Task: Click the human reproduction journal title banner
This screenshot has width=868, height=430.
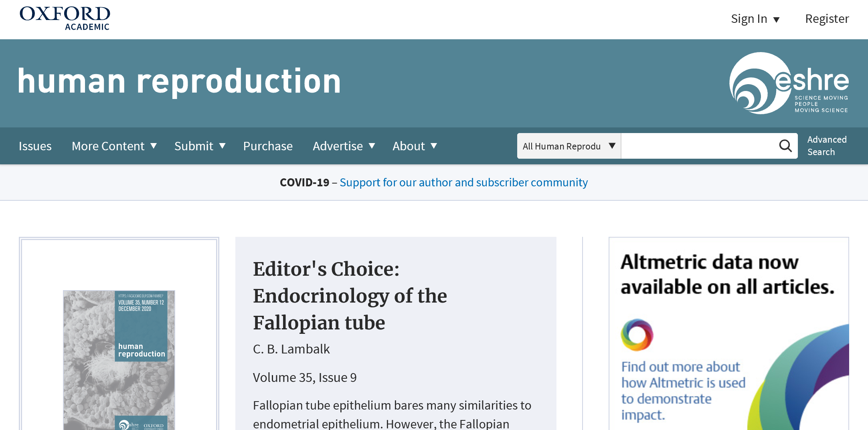Action: [179, 81]
